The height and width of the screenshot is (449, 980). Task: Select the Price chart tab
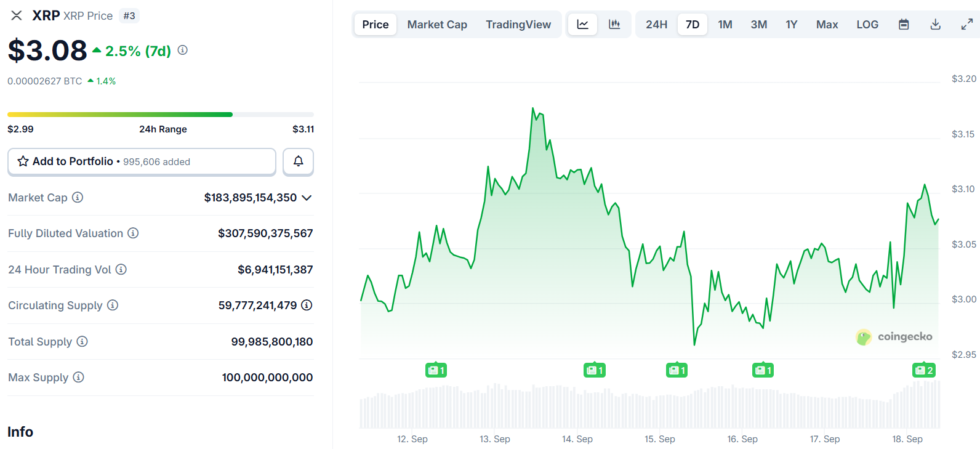tap(376, 25)
